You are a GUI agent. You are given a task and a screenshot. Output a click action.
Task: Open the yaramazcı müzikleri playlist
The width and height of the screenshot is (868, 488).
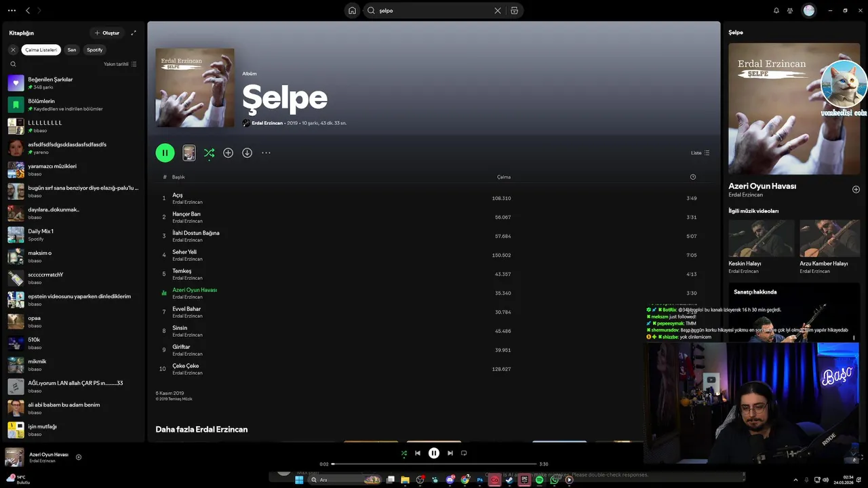pos(73,169)
